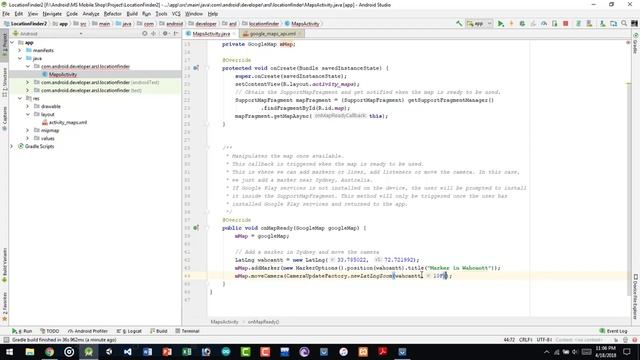This screenshot has width=640, height=360.
Task: Click the Attach debugger to process icon
Action: (x=554, y=24)
